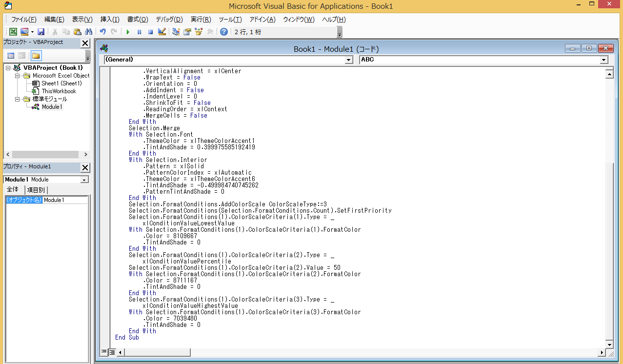Open アドイン(A) menu

click(x=262, y=20)
